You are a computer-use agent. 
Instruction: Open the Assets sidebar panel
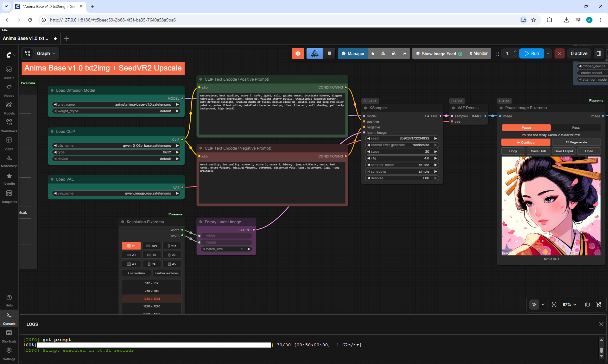point(9,72)
